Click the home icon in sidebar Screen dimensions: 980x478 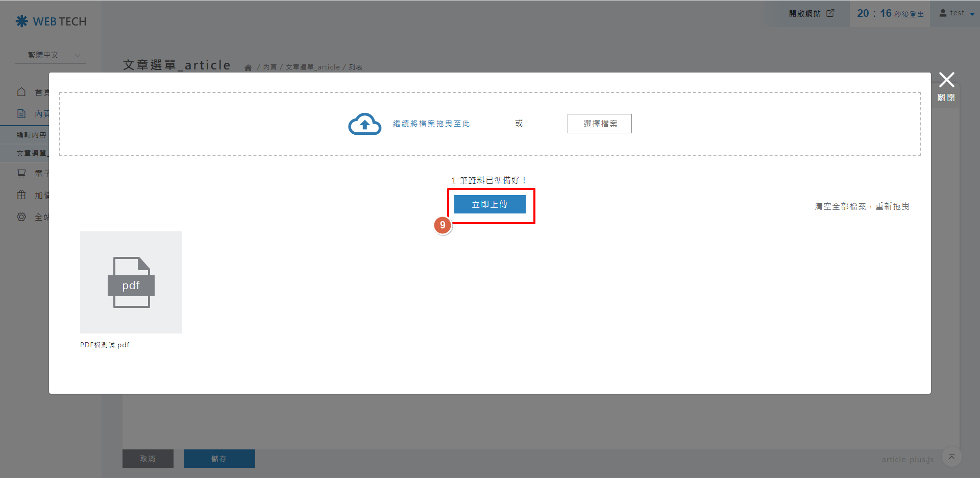click(x=21, y=92)
